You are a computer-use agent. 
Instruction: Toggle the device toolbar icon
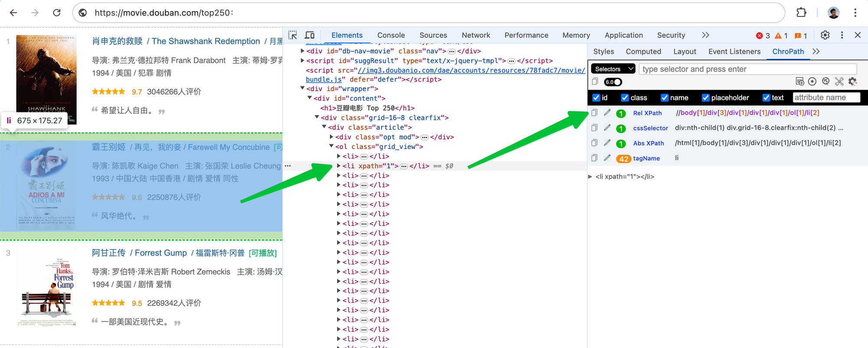[310, 35]
